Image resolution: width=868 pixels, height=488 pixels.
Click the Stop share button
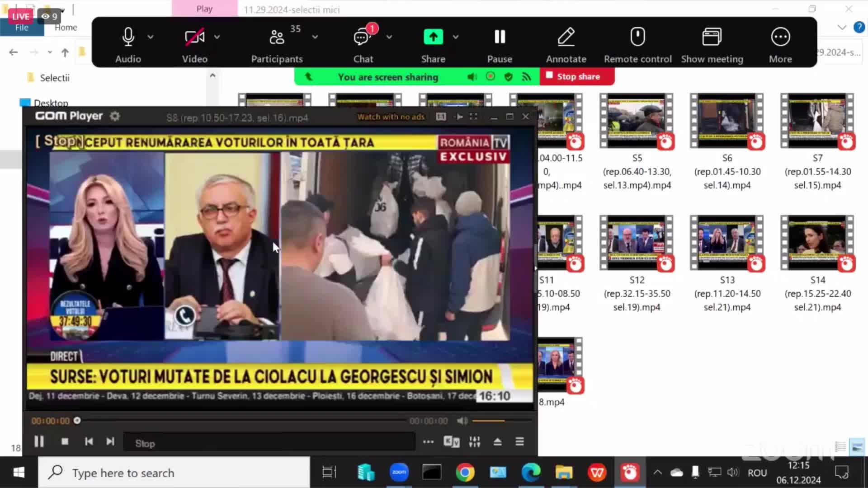coord(577,76)
